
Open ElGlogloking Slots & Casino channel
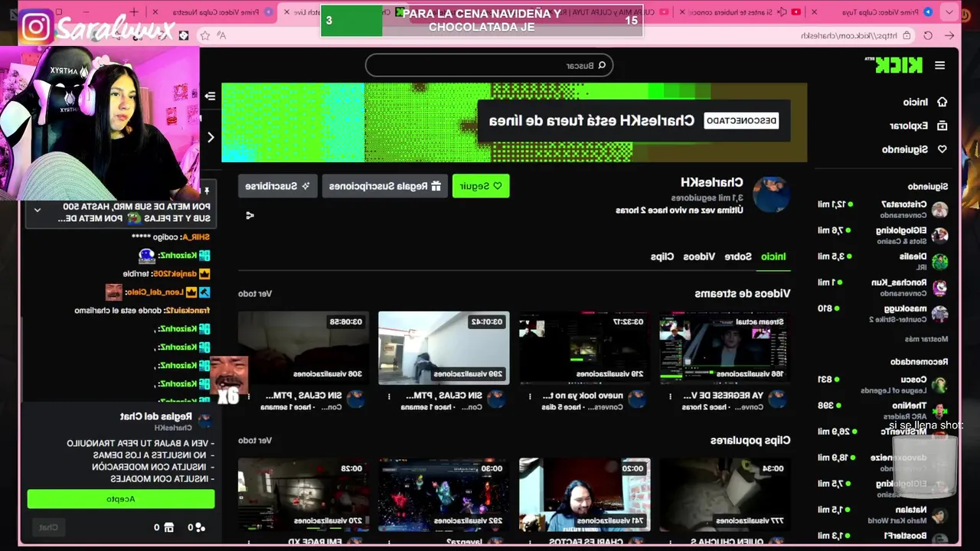click(x=883, y=235)
